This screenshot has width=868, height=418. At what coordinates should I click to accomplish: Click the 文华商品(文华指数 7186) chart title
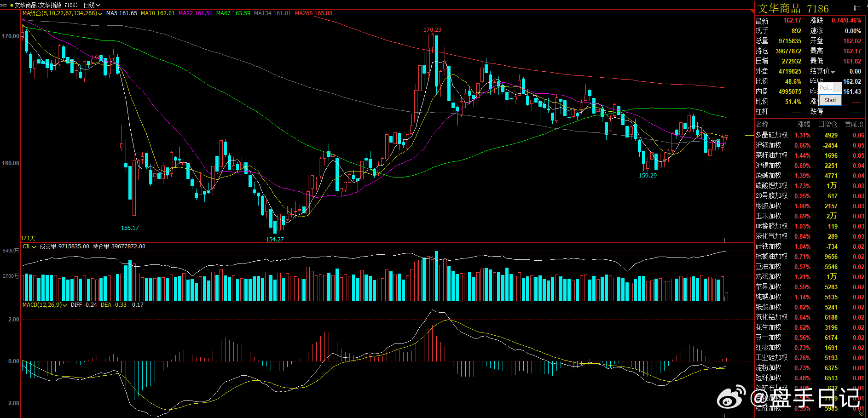click(46, 5)
